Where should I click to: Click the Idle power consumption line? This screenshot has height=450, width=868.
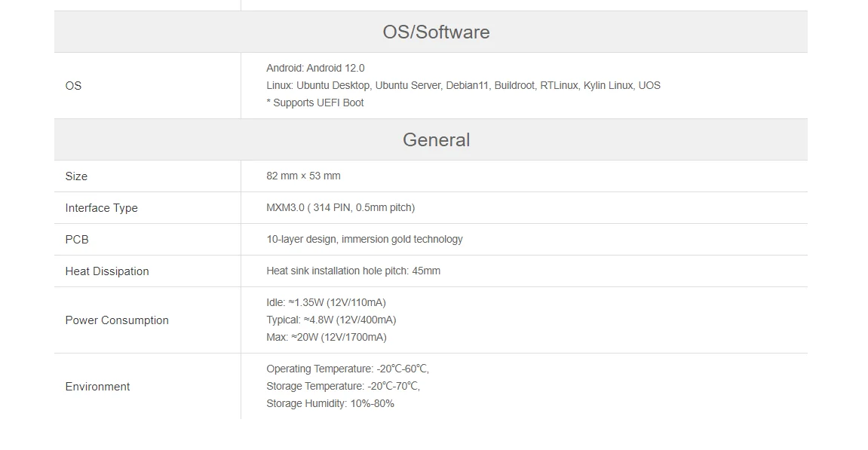coord(326,302)
